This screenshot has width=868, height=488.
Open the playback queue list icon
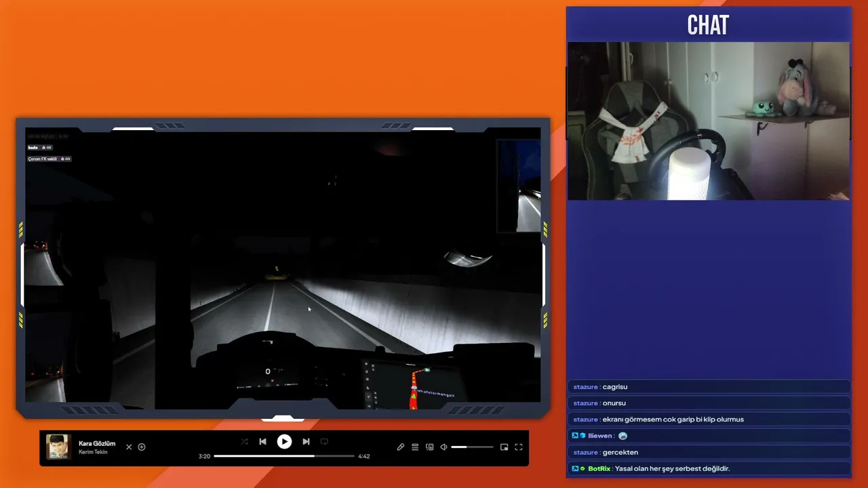click(415, 447)
